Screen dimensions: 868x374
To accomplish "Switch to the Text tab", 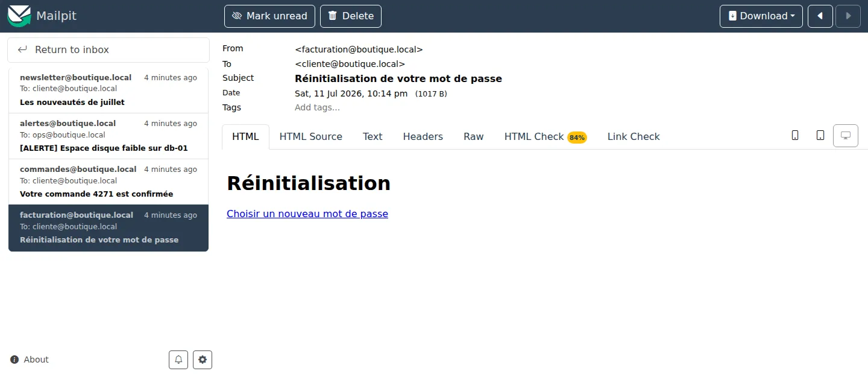I will pyautogui.click(x=373, y=136).
